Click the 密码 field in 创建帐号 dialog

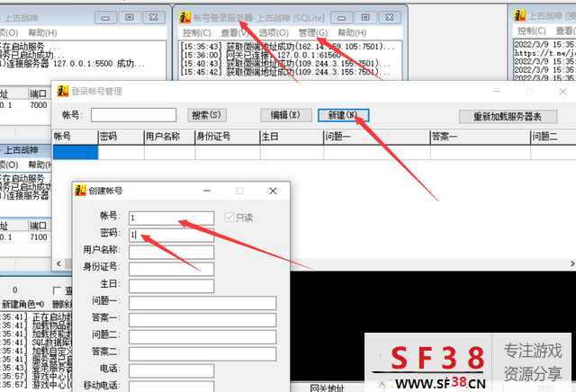click(x=171, y=235)
